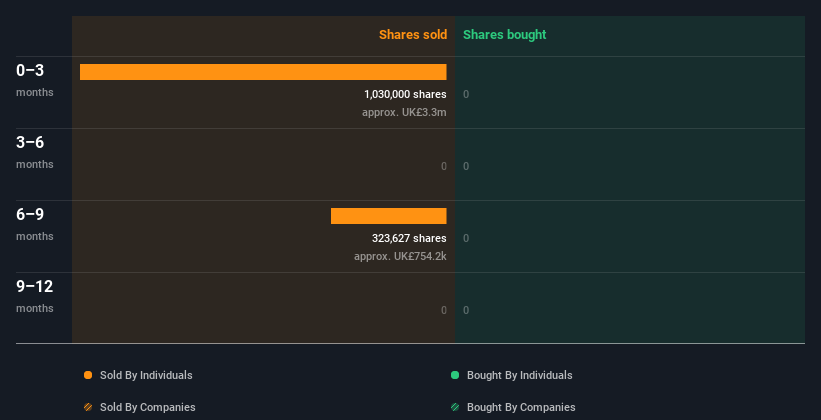Click the Sold By Companies legend label
821x420 pixels.
tap(148, 407)
